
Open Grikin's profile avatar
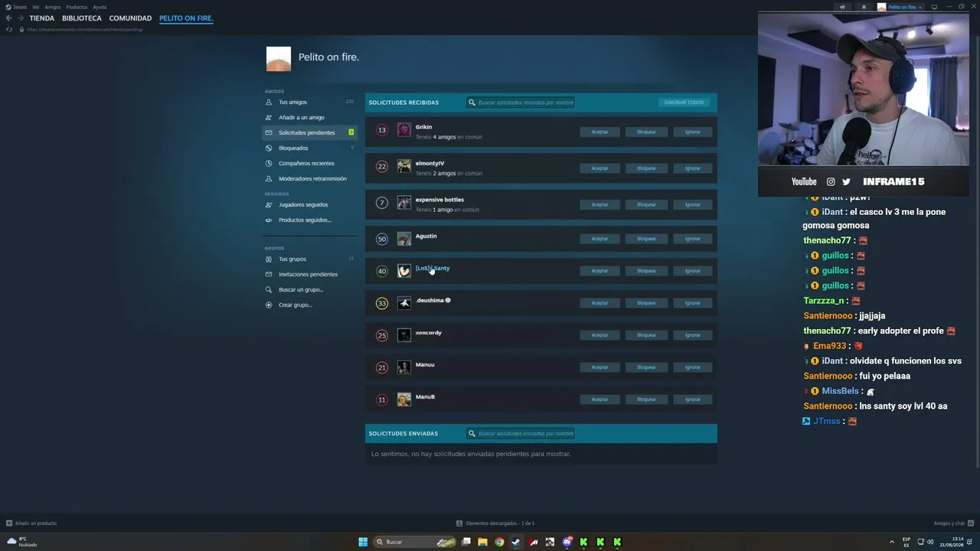(x=404, y=130)
